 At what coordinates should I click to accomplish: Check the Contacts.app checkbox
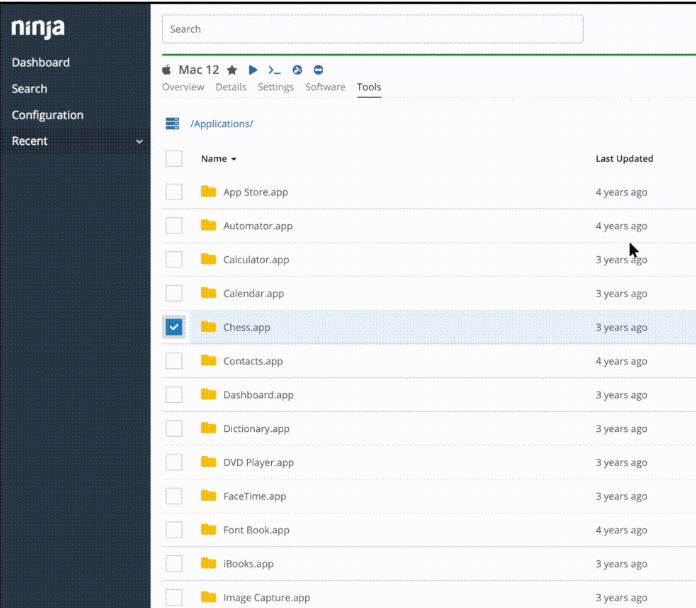point(174,361)
